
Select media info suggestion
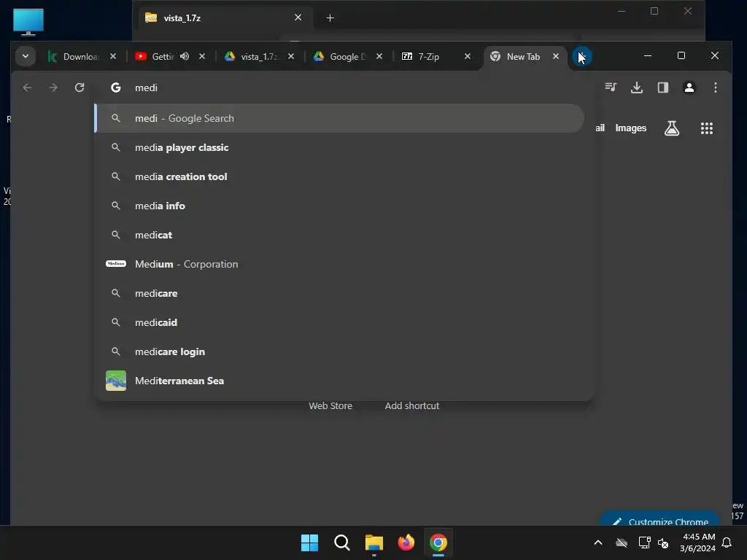(x=339, y=206)
